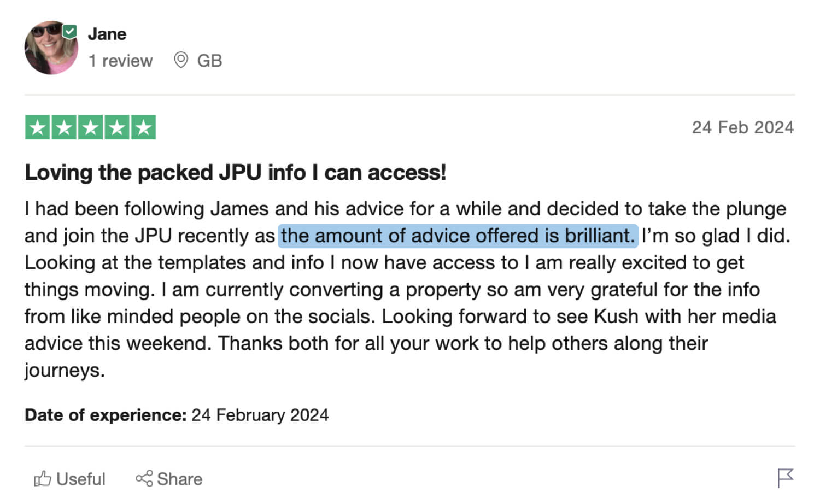Select the "GB" country label
Viewport: 814px width, 504px height.
pos(209,61)
